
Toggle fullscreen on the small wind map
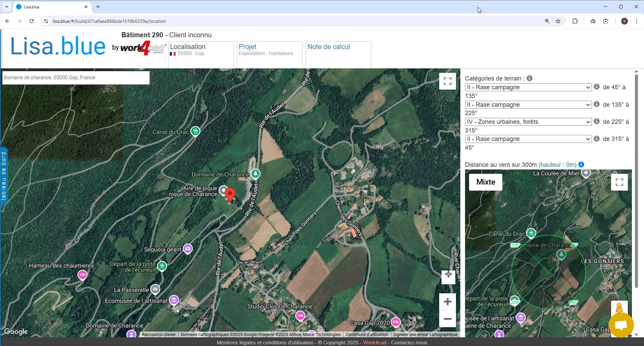tap(619, 182)
